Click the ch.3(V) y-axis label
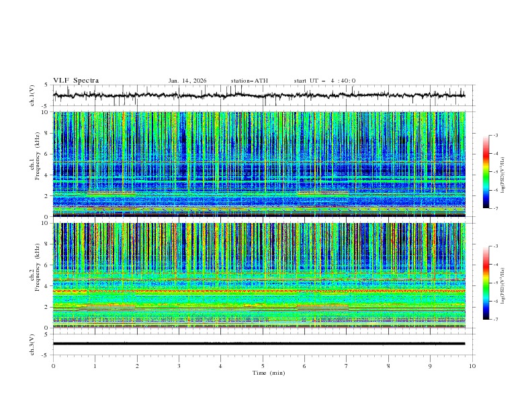The image size is (532, 411). point(32,345)
